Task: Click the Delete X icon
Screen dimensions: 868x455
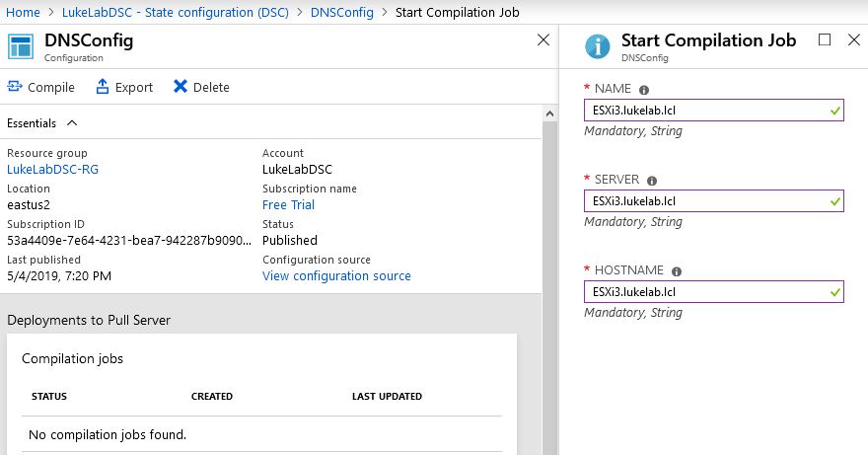Action: pos(180,87)
